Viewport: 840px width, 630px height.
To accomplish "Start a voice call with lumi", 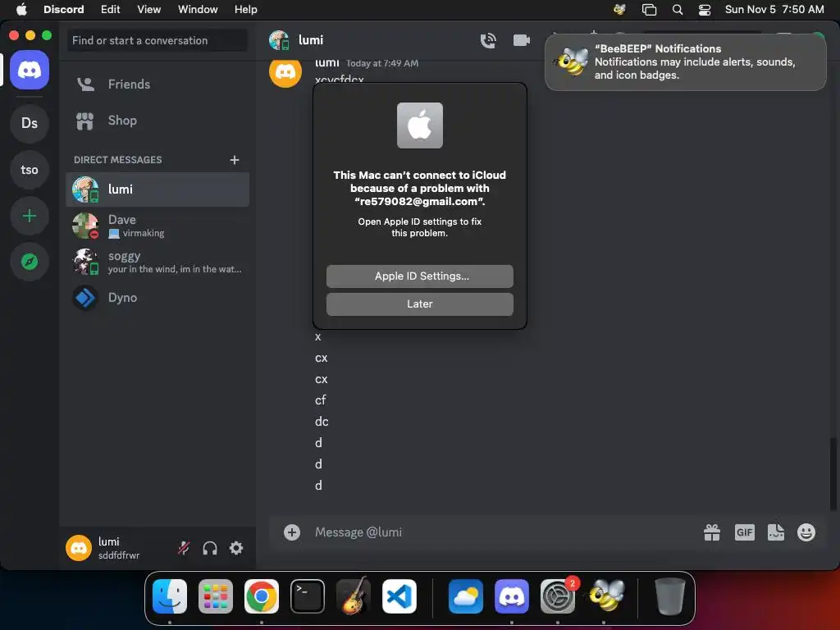I will click(x=488, y=40).
